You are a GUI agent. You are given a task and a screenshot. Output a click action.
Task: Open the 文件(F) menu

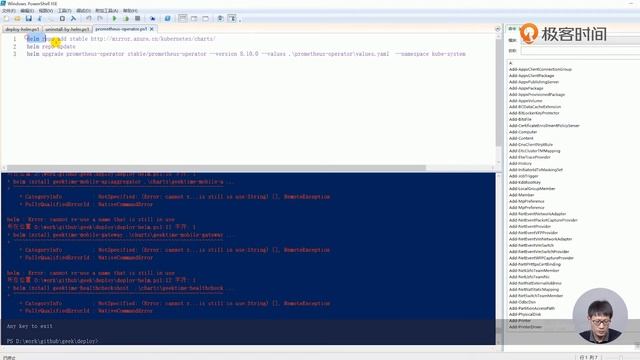click(9, 11)
